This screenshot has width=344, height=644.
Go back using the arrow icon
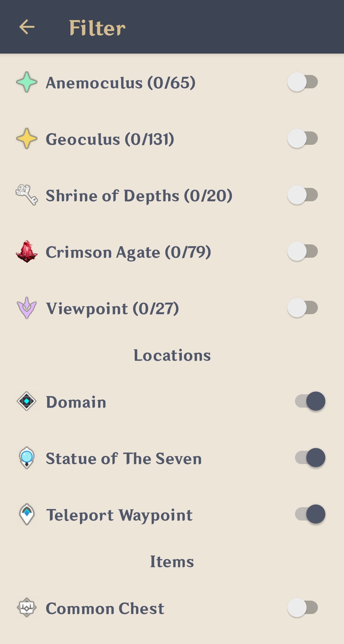(x=27, y=27)
